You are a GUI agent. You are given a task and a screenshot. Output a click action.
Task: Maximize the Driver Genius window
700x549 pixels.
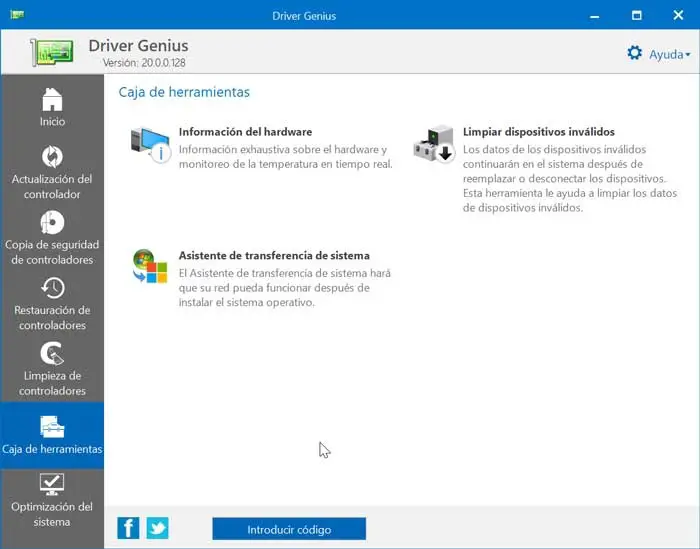tap(637, 16)
